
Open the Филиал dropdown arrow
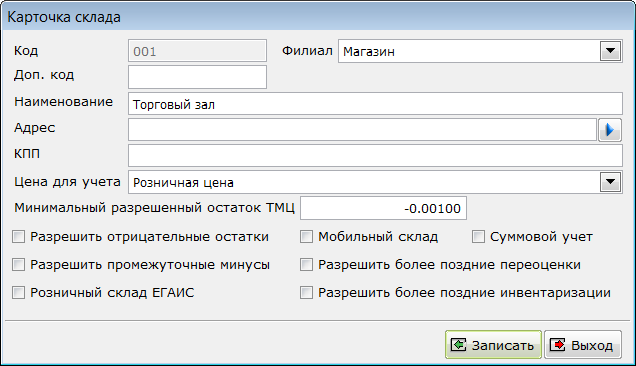610,51
